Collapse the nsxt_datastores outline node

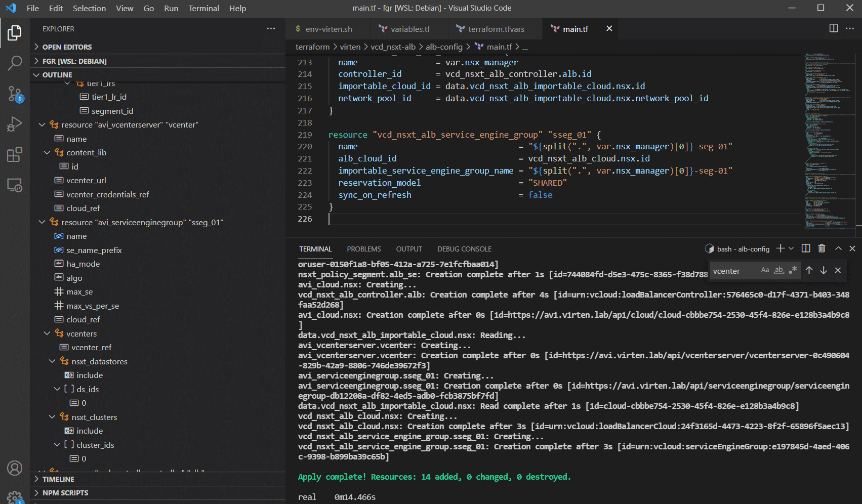(52, 361)
